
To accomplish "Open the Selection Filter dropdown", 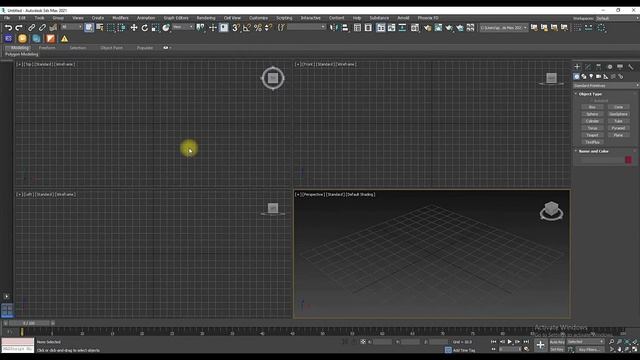I will (71, 27).
